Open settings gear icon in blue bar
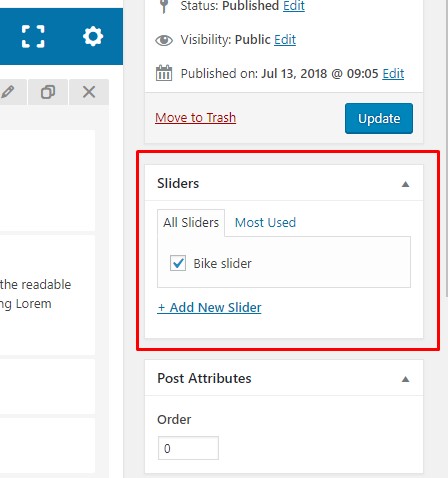This screenshot has width=448, height=478. 93,36
